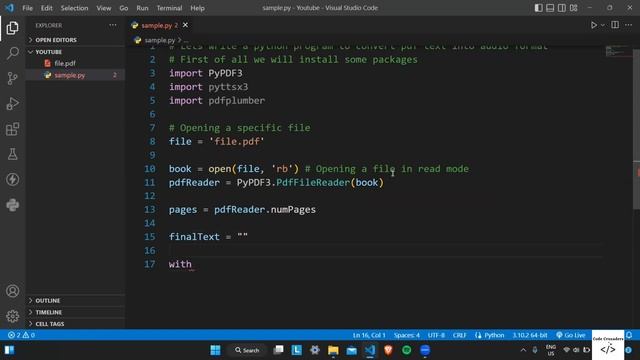Viewport: 640px width, 360px height.
Task: Collapse the YOUTUBE folder section
Action: pyautogui.click(x=76, y=52)
